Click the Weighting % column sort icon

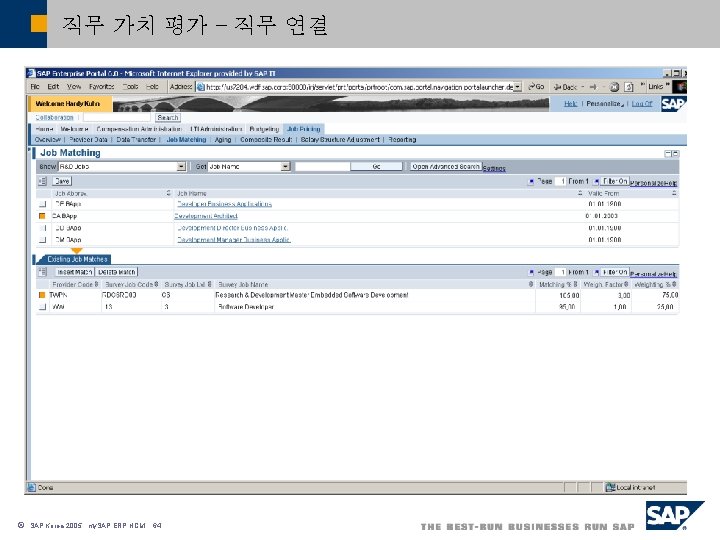pyautogui.click(x=674, y=284)
